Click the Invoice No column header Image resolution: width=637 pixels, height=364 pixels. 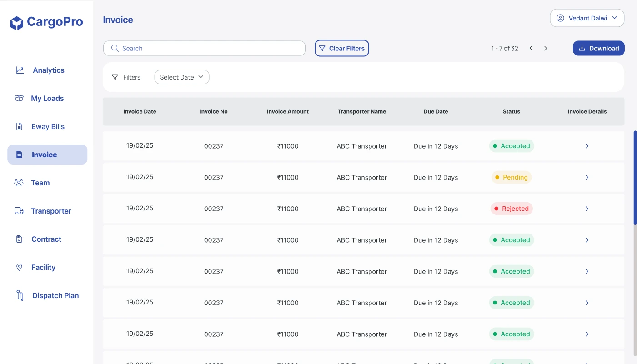pyautogui.click(x=214, y=111)
